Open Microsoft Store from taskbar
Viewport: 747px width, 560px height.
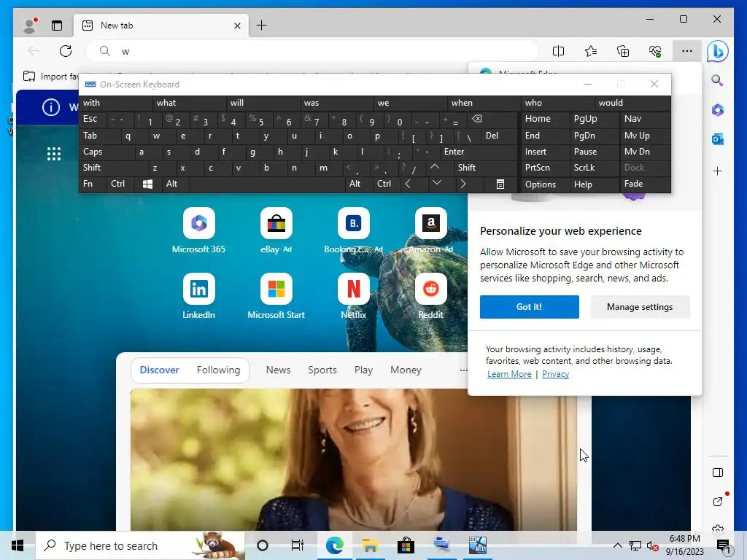pyautogui.click(x=406, y=545)
